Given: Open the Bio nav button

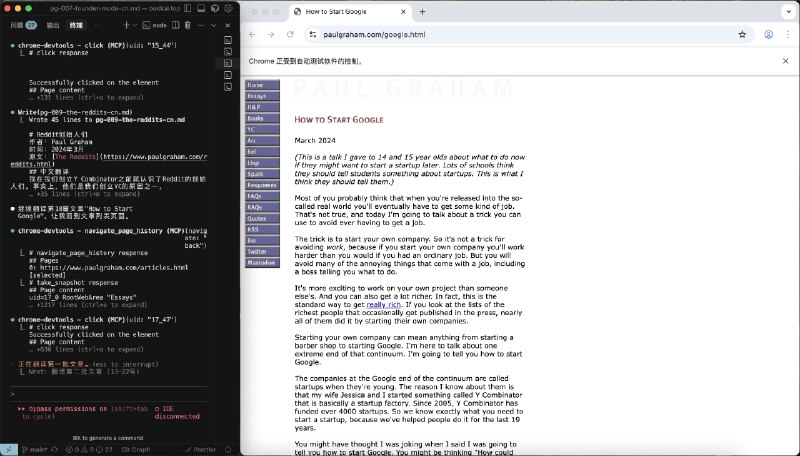Looking at the screenshot, I should tap(262, 240).
